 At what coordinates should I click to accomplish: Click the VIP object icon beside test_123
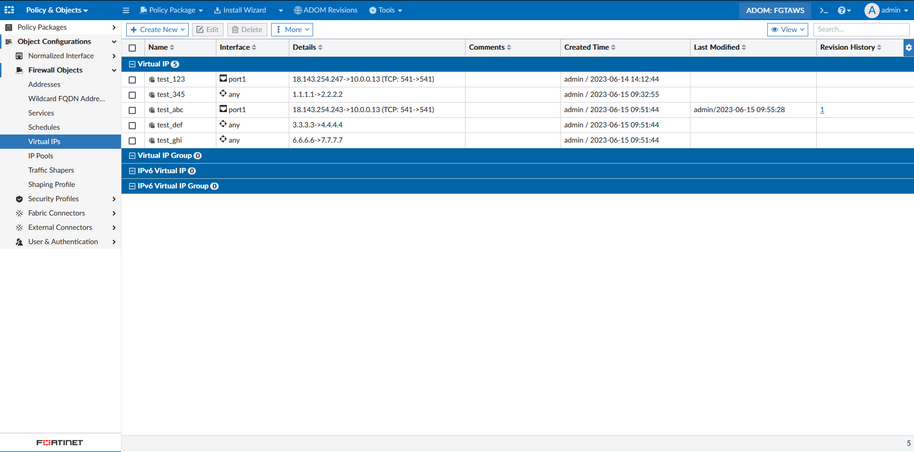(152, 79)
